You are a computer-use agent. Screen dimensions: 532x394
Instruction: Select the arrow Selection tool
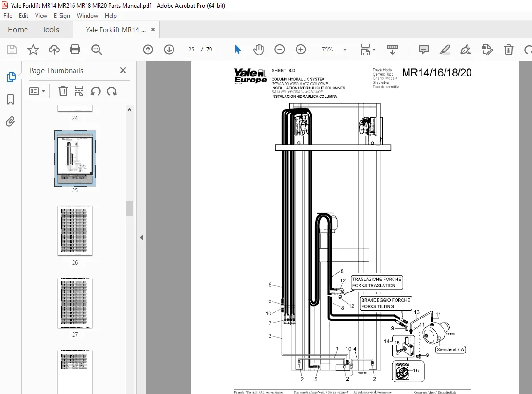point(237,50)
